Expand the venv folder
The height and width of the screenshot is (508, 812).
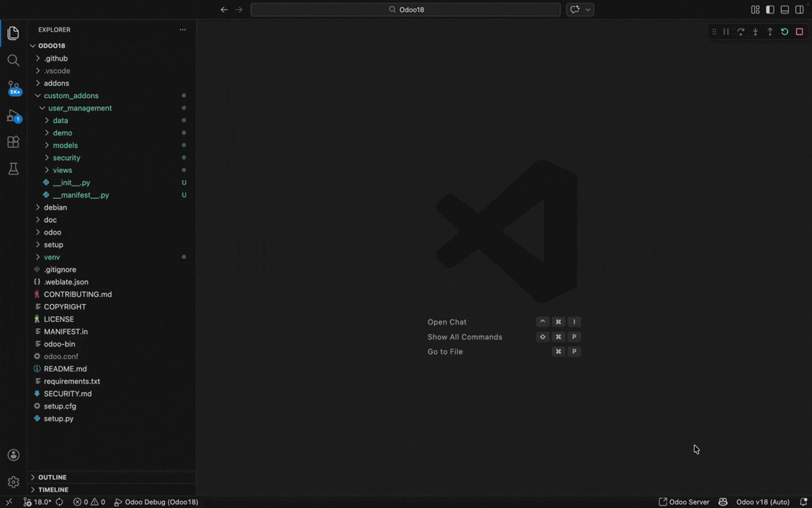111,258
